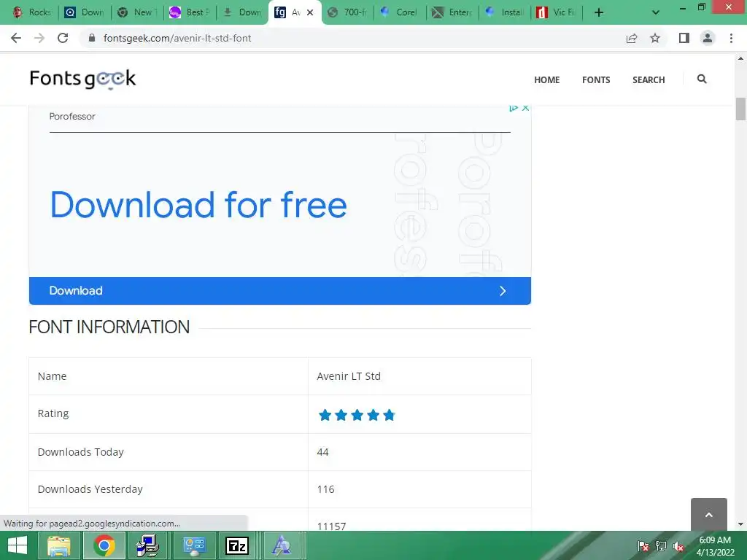747x560 pixels.
Task: Share this page using share icon
Action: tap(632, 38)
